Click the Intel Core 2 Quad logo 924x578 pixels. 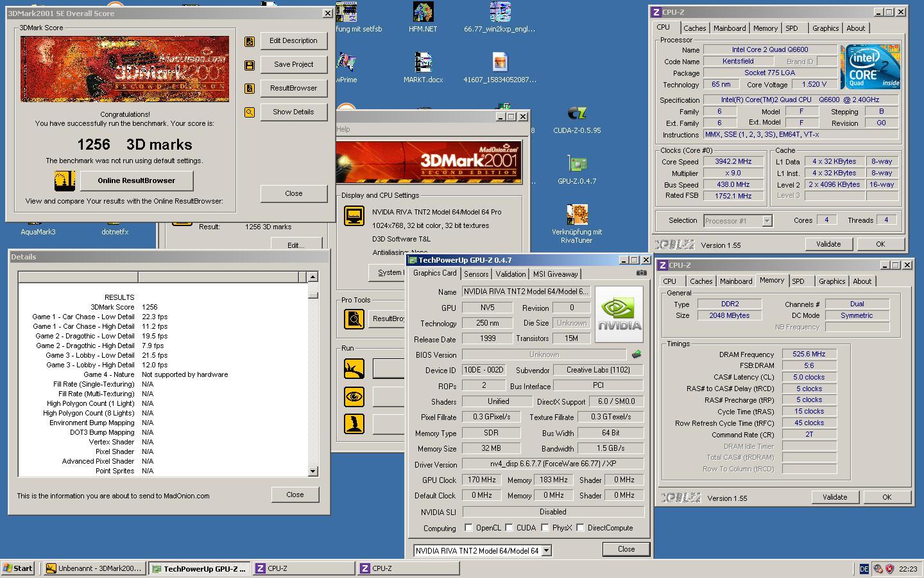tap(870, 66)
